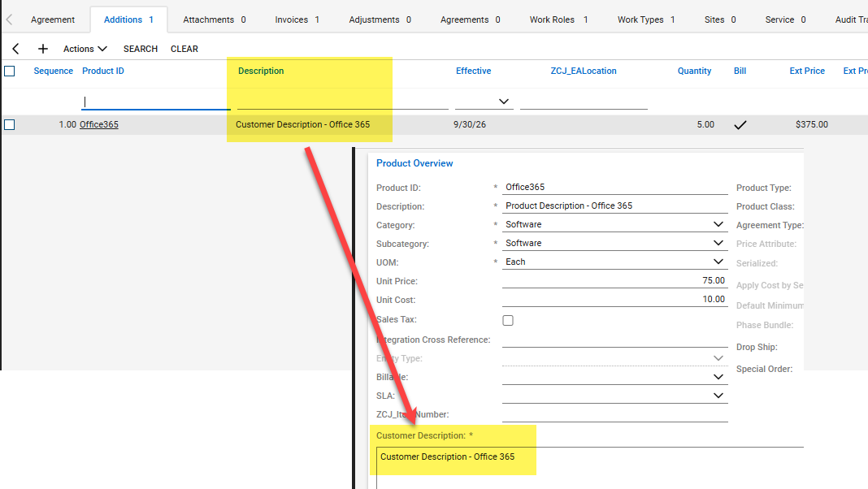Sort by Sequence column header
The height and width of the screenshot is (489, 868).
[53, 71]
